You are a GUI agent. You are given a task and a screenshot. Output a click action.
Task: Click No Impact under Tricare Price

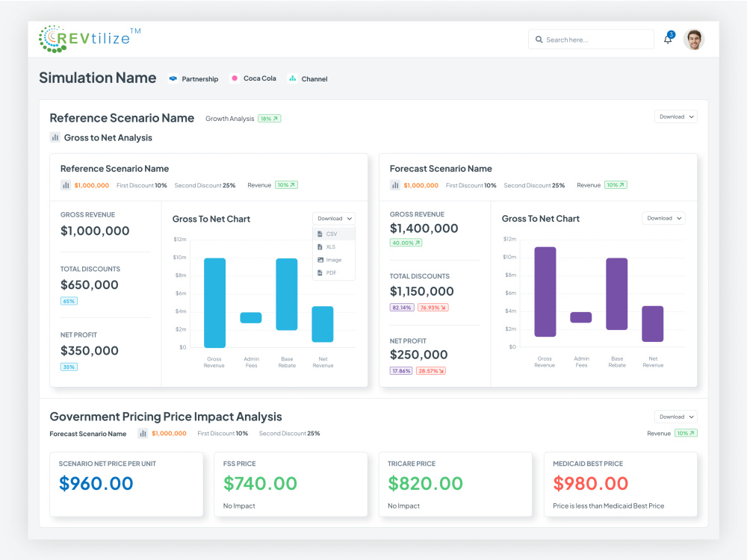403,505
